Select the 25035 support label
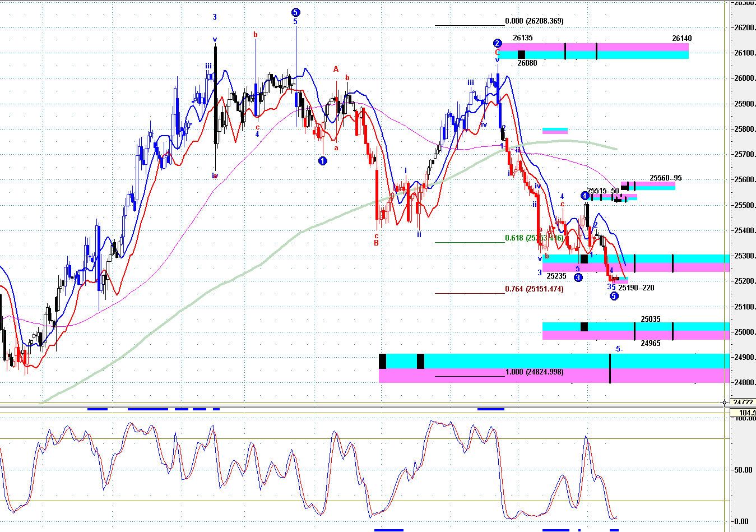This screenshot has width=756, height=532. [x=651, y=320]
